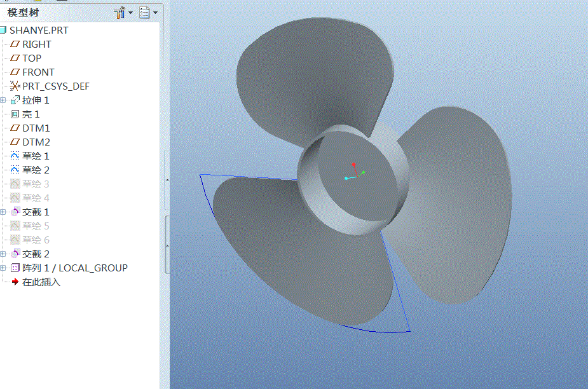Select the 草绘 2 sketch label
This screenshot has height=389, width=588.
click(x=36, y=170)
